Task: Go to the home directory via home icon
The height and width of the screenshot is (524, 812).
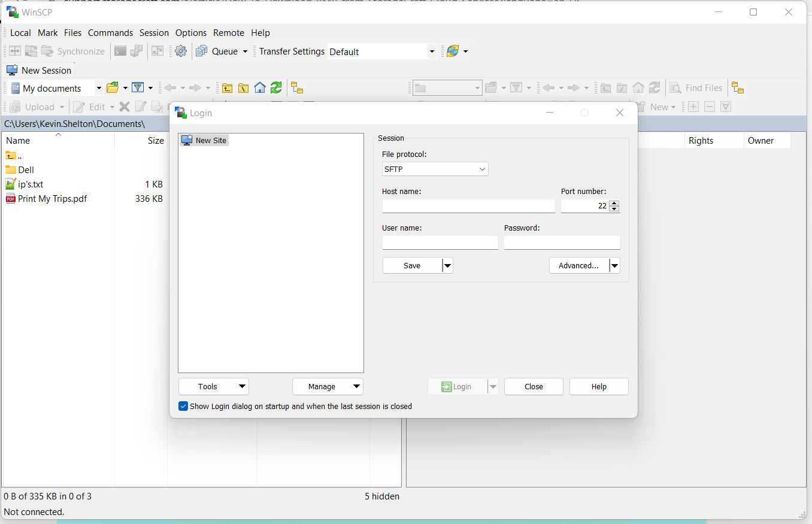Action: [x=260, y=87]
